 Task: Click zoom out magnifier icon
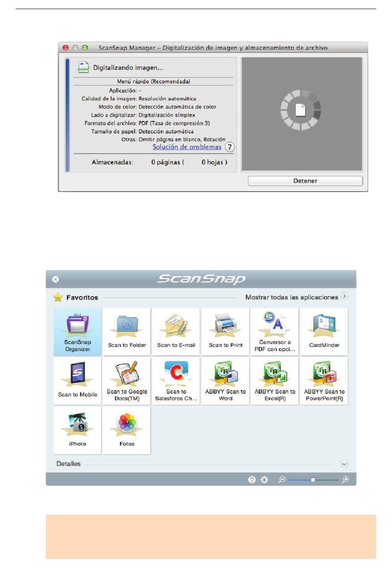pos(282,480)
